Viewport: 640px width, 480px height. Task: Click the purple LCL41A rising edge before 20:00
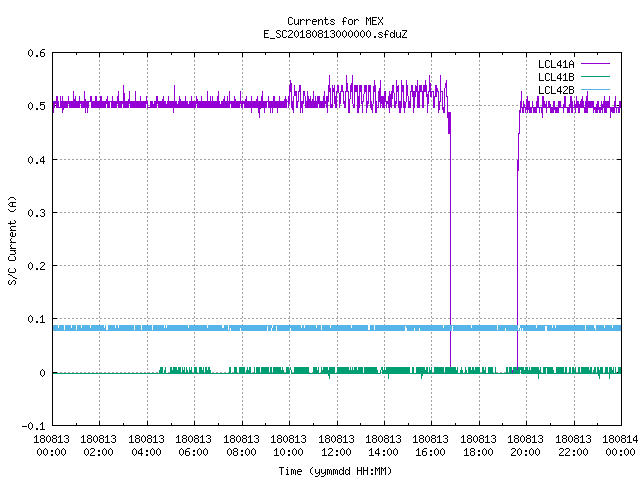(x=518, y=245)
